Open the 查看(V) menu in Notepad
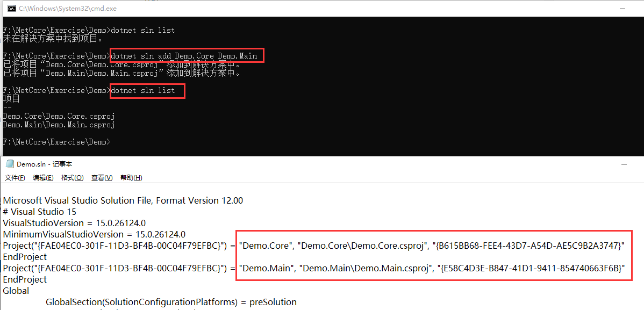Screen dimensions: 644x310 pos(102,177)
